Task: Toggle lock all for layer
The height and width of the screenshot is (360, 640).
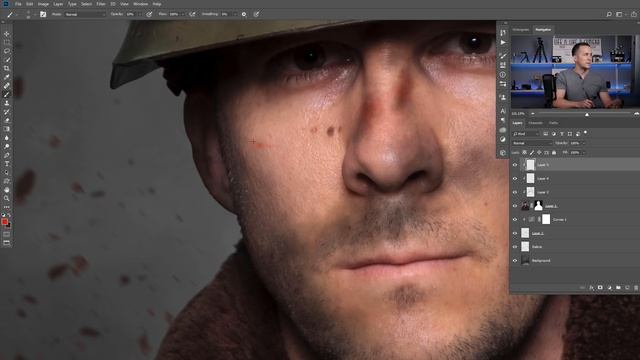Action: 554,153
